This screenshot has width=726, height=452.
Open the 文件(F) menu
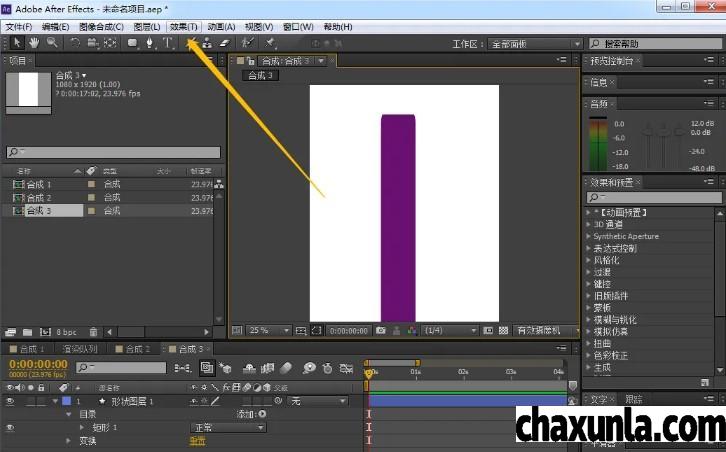coord(19,27)
